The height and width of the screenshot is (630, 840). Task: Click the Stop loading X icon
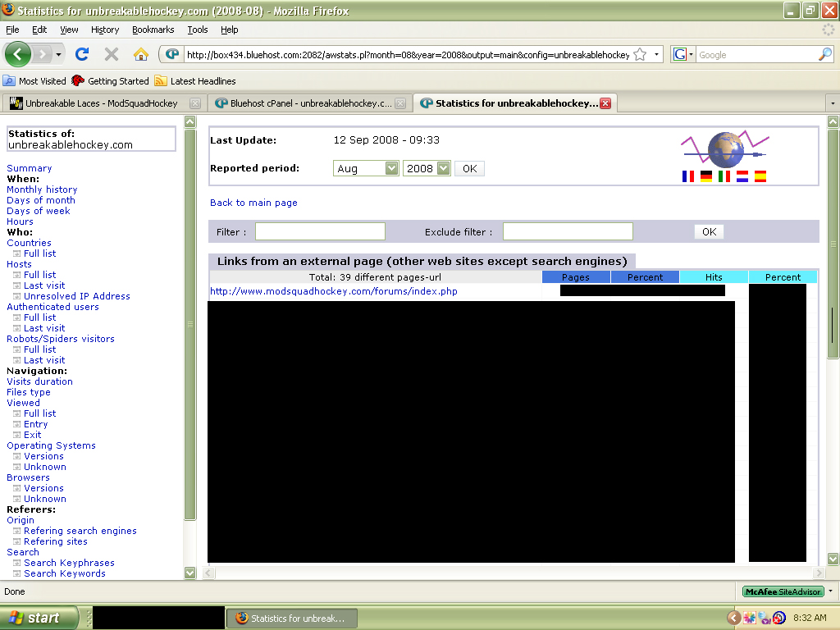pos(112,54)
